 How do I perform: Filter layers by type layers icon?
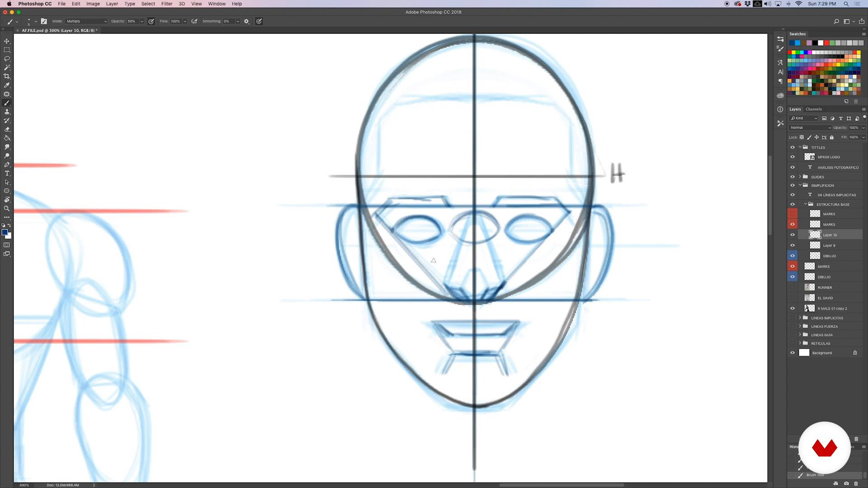[841, 118]
